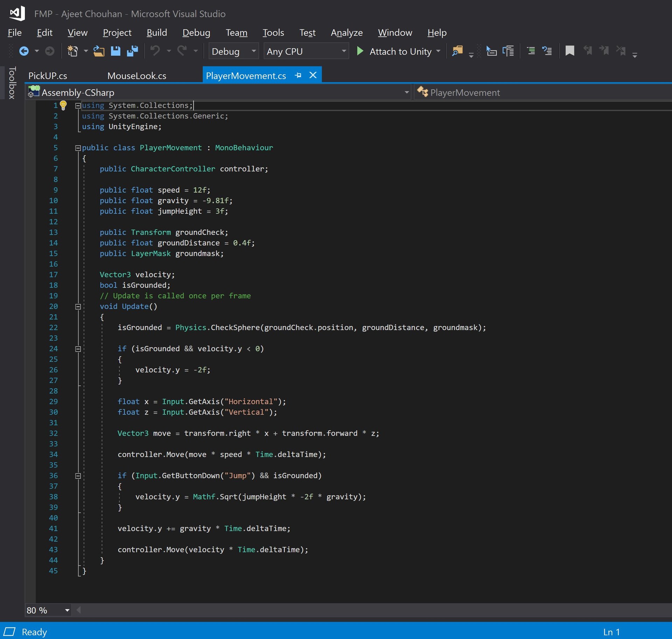Viewport: 672px width, 639px height.
Task: Click the Uncomment Lines icon
Action: (x=547, y=51)
